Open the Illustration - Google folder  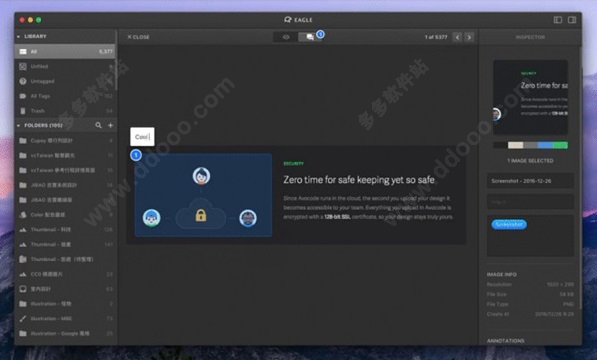pos(65,333)
